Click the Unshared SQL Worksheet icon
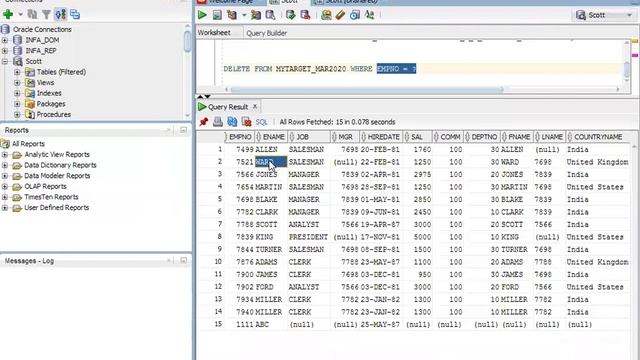The height and width of the screenshot is (360, 640). [326, 15]
